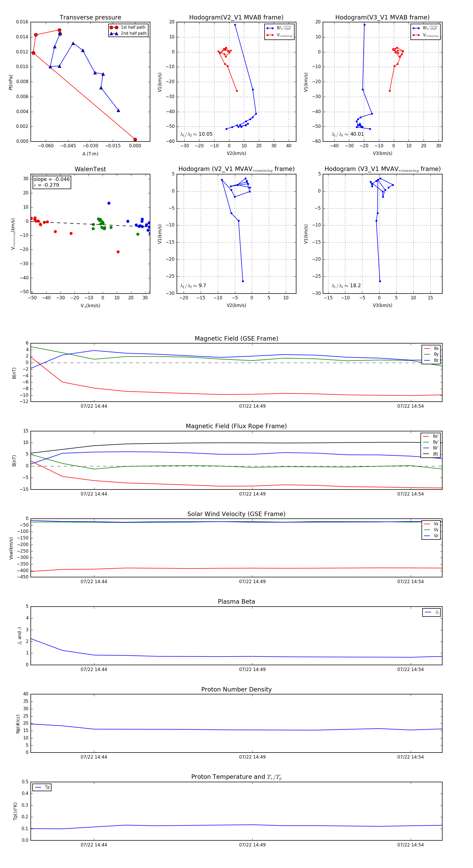Click the 'Vx' legend entry in the Solar Wind panel
Image resolution: width=473 pixels, height=868 pixels.
(x=431, y=524)
